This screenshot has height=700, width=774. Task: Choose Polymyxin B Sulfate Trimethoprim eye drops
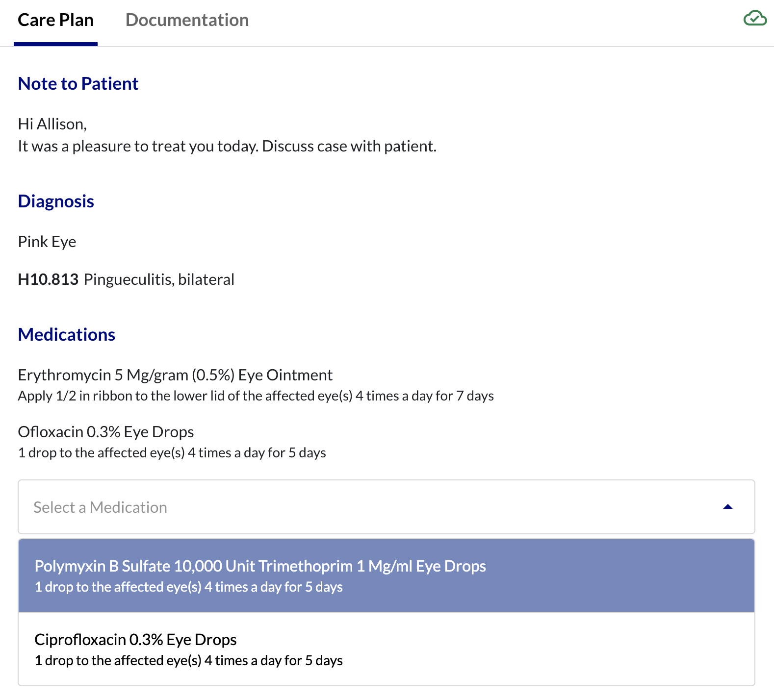click(x=387, y=575)
